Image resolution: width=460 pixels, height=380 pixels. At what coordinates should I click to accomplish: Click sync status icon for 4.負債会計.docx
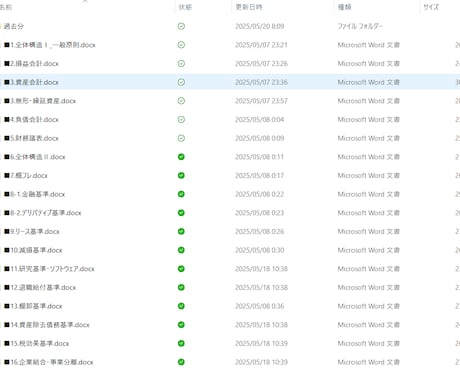coord(181,120)
